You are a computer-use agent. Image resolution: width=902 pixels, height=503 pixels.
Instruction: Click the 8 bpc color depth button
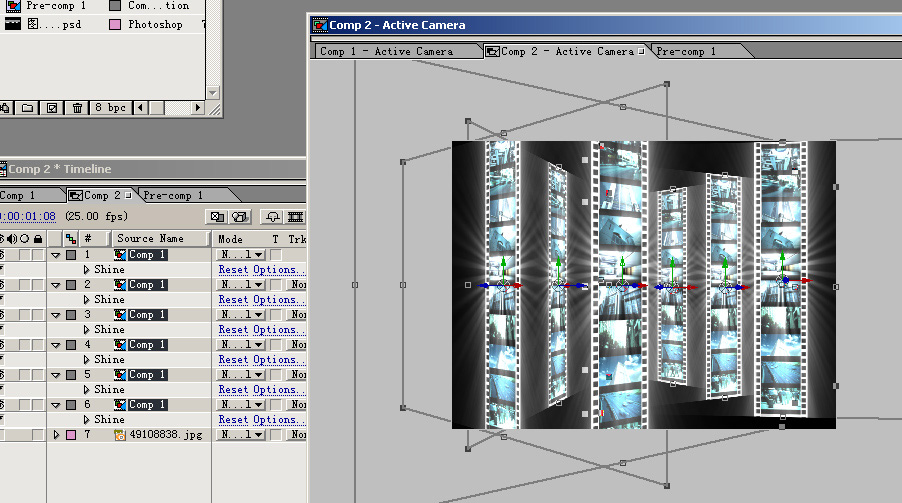110,108
